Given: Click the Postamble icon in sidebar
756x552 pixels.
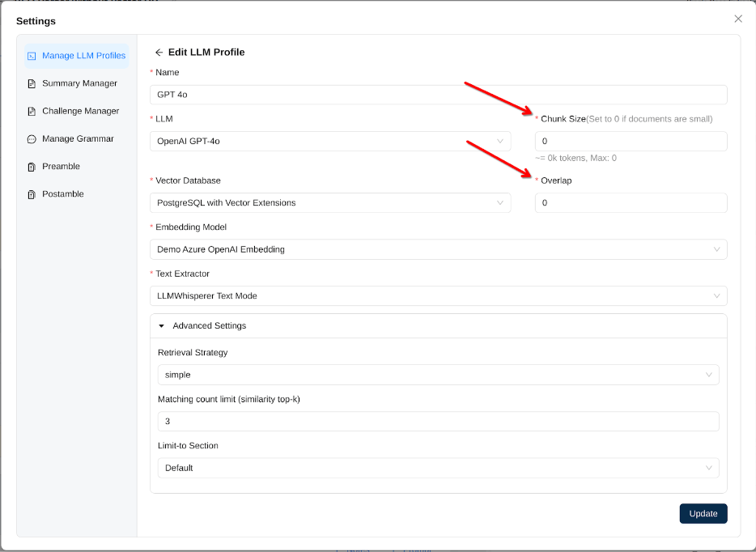Looking at the screenshot, I should tap(32, 194).
